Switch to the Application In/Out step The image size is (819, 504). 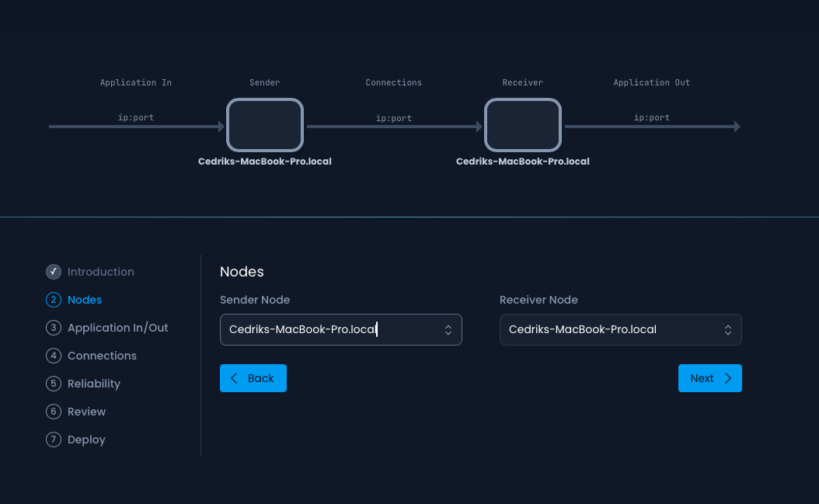(117, 328)
